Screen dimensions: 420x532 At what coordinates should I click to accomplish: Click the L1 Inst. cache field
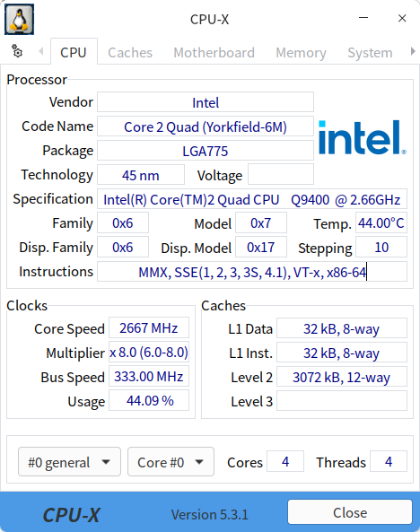[x=342, y=353]
